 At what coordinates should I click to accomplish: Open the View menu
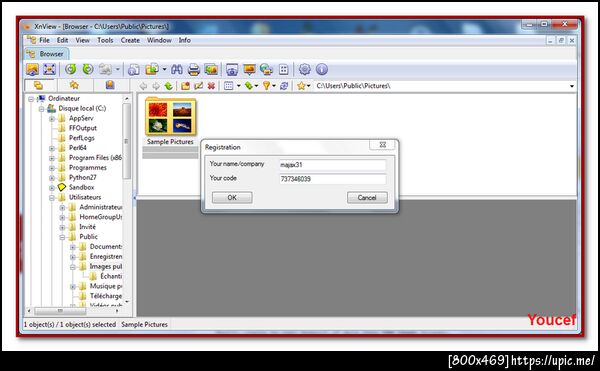pos(82,40)
